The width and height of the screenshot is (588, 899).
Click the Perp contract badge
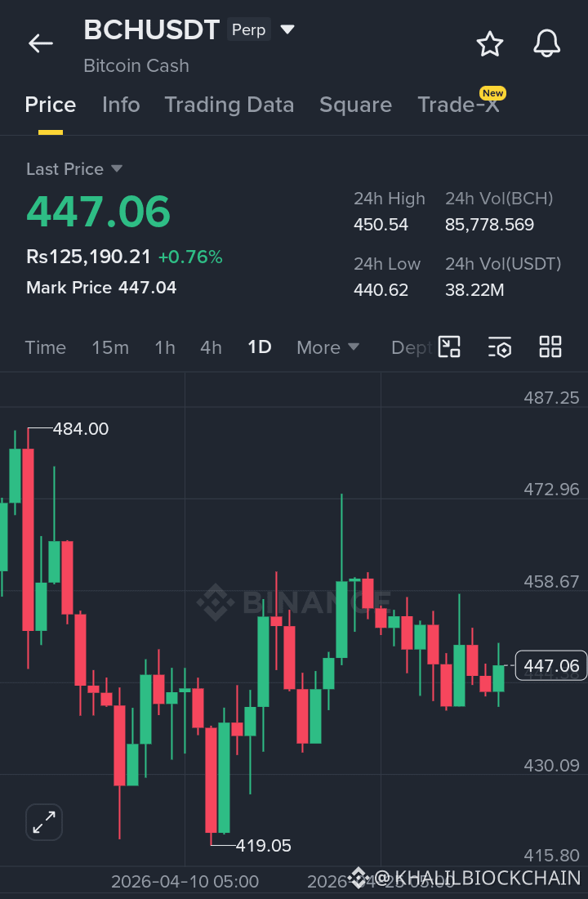pos(249,29)
